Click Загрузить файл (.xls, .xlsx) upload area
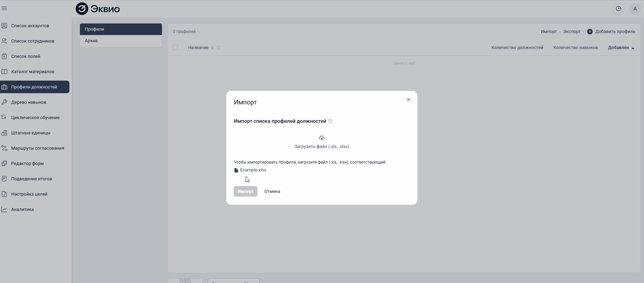 (x=322, y=142)
